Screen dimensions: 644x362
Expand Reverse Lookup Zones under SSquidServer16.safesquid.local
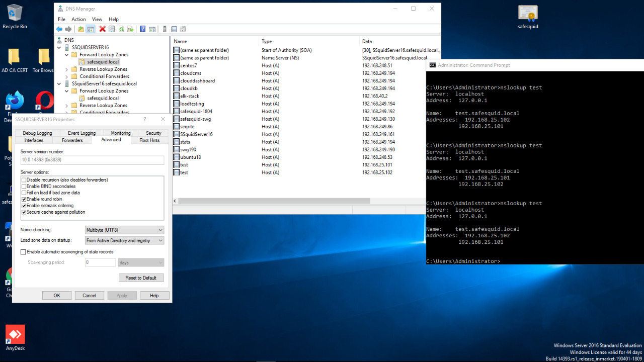click(x=67, y=106)
